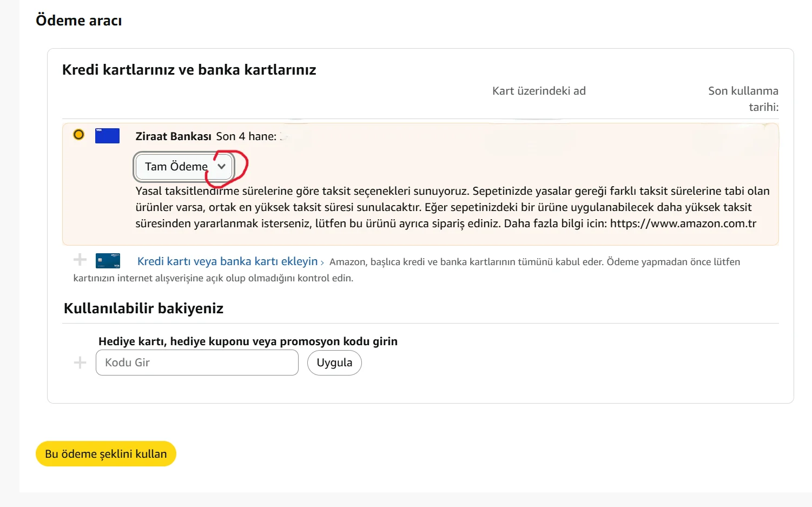Focus the Kodu Gir promo code field

click(197, 363)
